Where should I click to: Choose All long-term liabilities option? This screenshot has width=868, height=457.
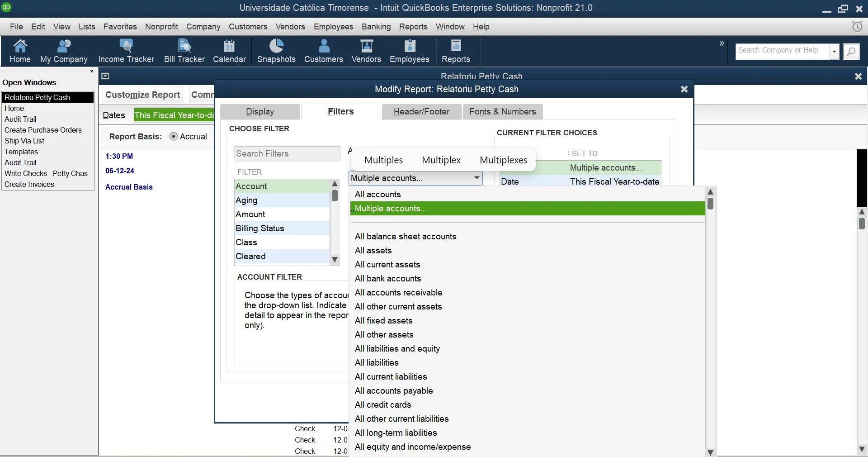(x=528, y=433)
